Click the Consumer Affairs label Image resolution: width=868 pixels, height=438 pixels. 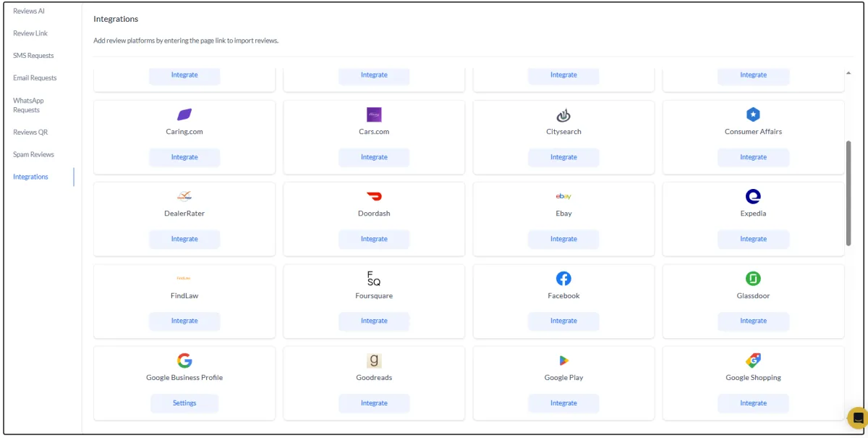click(x=753, y=132)
